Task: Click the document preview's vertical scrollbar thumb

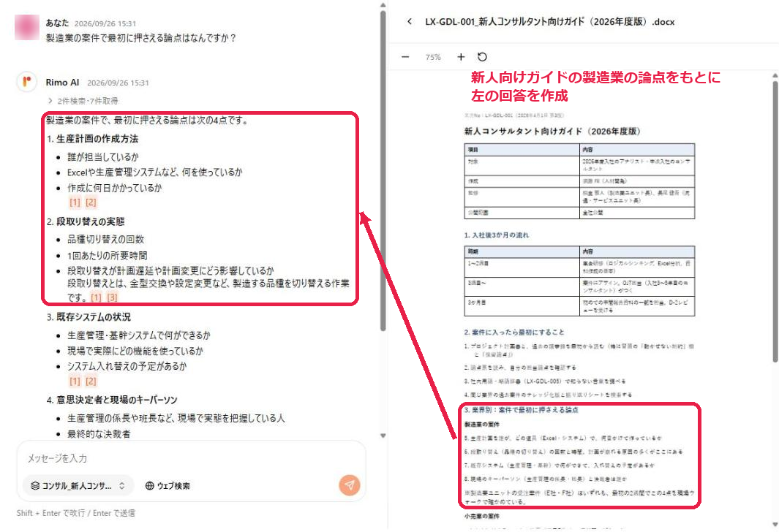Action: (x=775, y=221)
